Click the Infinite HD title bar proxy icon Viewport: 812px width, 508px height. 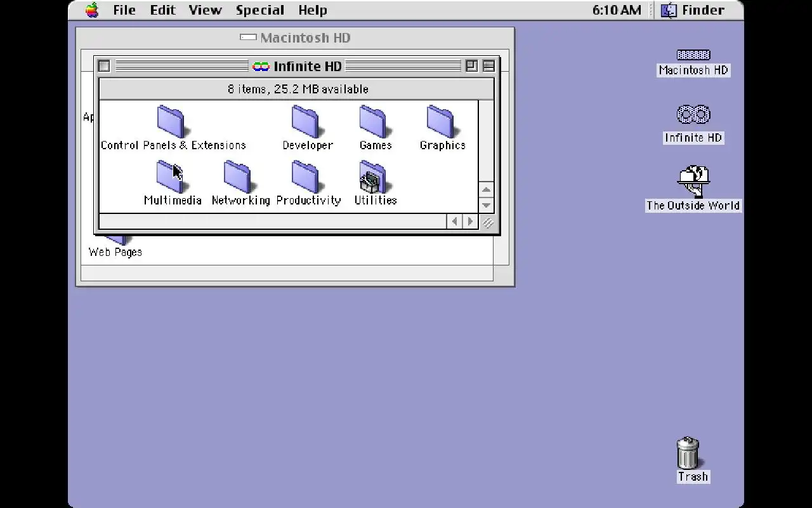tap(261, 66)
